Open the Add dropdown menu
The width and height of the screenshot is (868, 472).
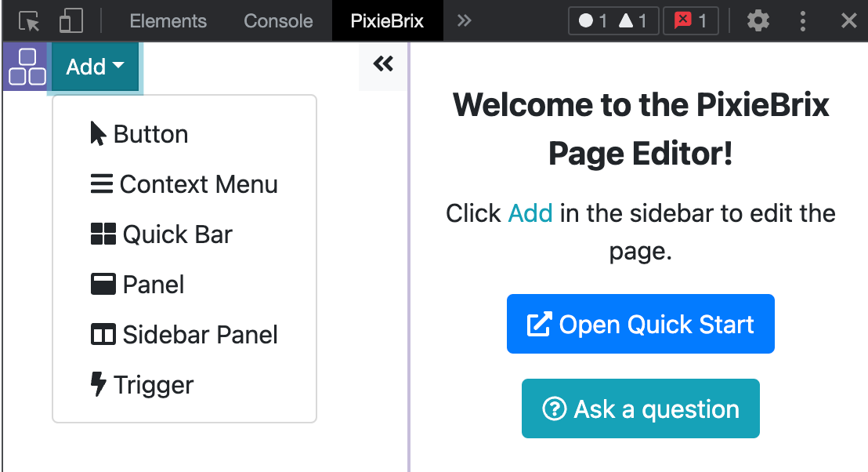[x=92, y=67]
